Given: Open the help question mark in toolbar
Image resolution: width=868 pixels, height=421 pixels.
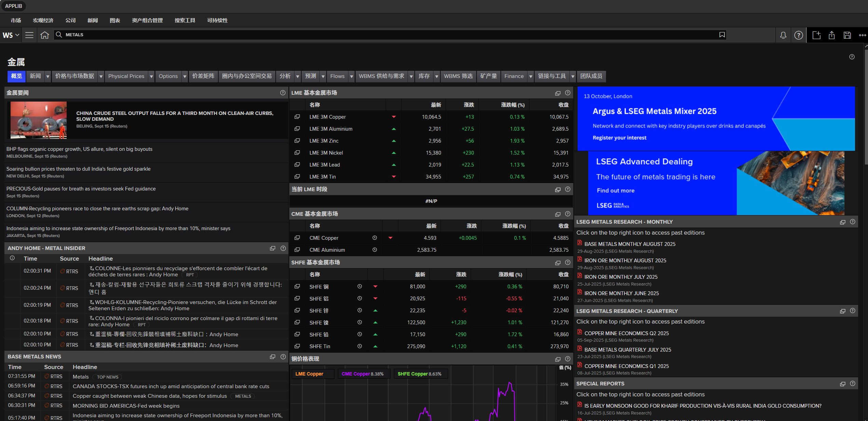Looking at the screenshot, I should (798, 35).
